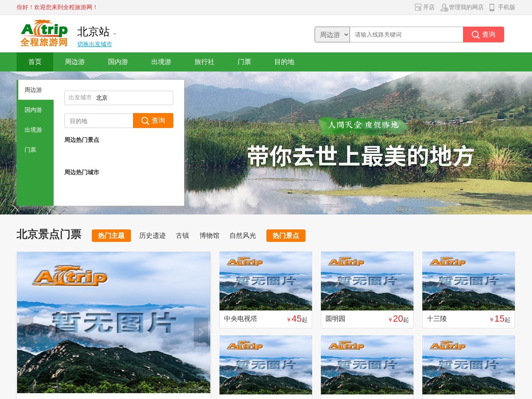Click the right arrow on carousel image
This screenshot has width=532, height=399.
point(202,332)
